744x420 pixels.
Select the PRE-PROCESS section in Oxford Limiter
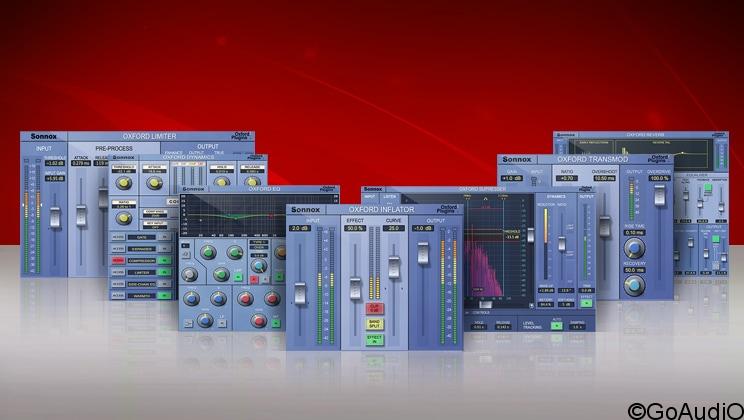coord(114,149)
